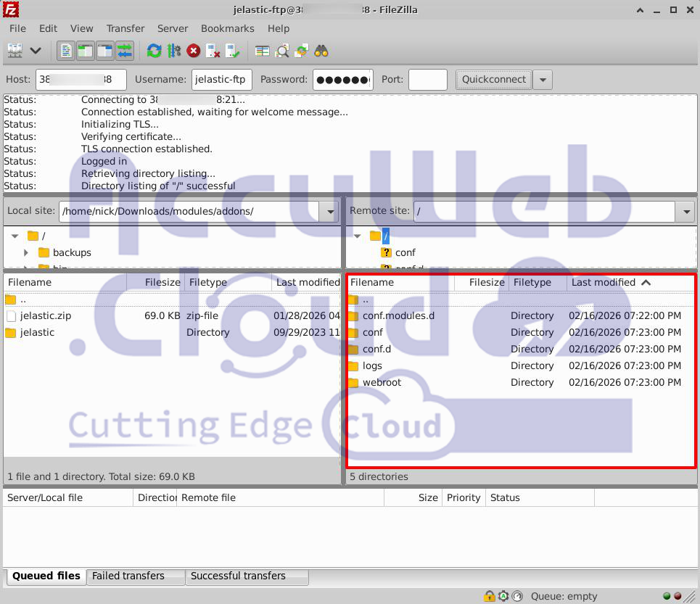The width and height of the screenshot is (700, 604).
Task: Refresh the file and folder lists
Action: (154, 51)
